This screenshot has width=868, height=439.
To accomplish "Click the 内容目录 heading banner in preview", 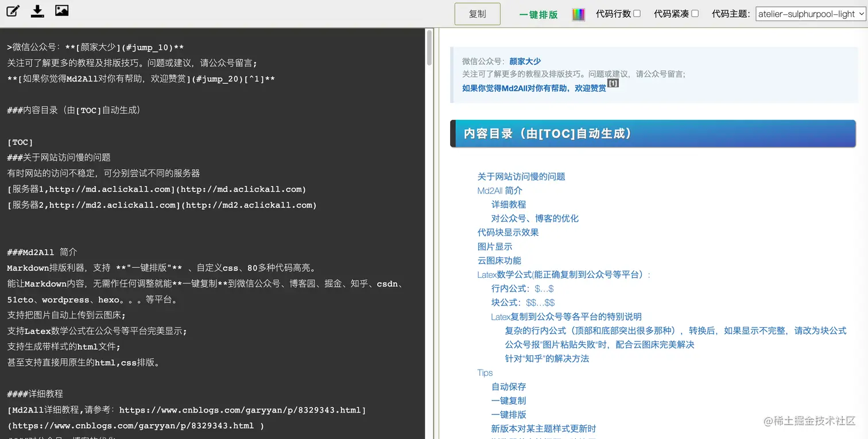I will (653, 134).
